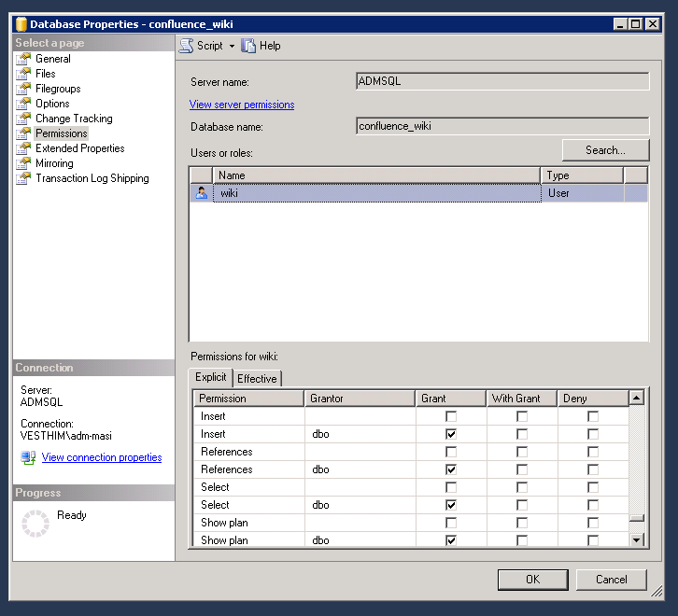Check Grant for Insert without grantor
This screenshot has width=678, height=616.
pos(451,416)
